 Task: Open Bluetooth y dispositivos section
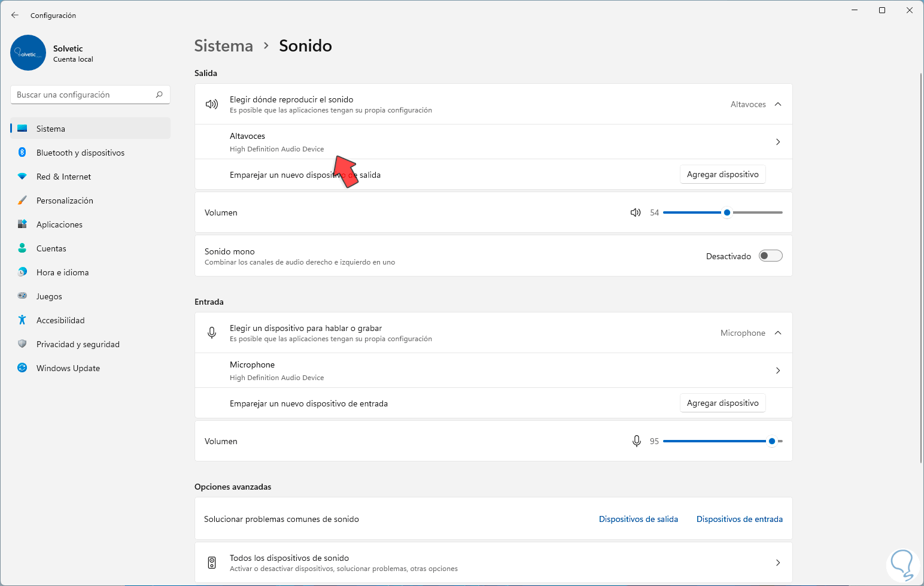coord(80,153)
